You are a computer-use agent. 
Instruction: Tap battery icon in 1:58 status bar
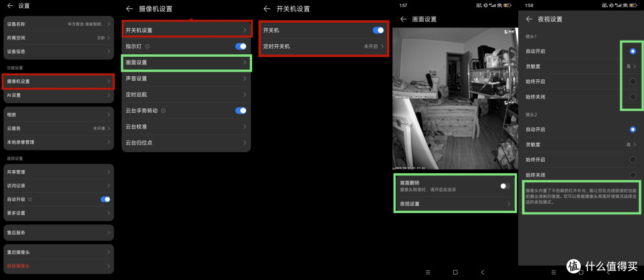(x=634, y=5)
